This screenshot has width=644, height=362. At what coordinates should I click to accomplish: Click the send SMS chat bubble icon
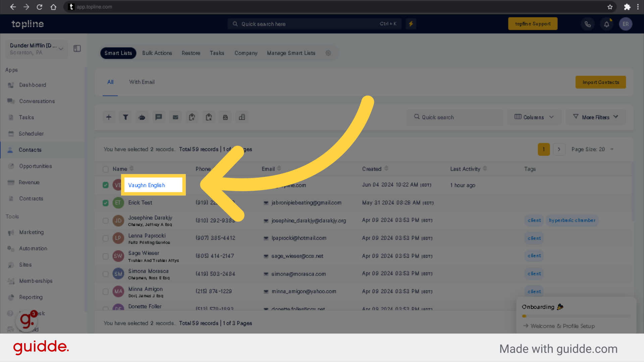159,117
